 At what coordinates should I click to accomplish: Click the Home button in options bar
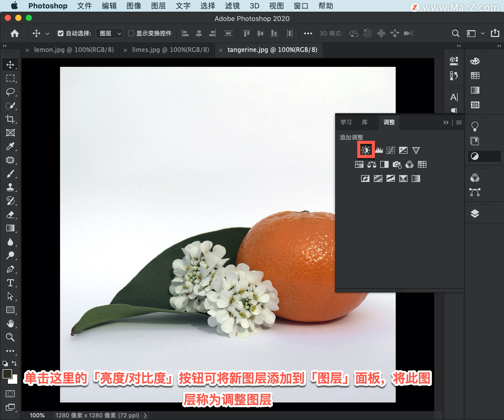pos(15,33)
